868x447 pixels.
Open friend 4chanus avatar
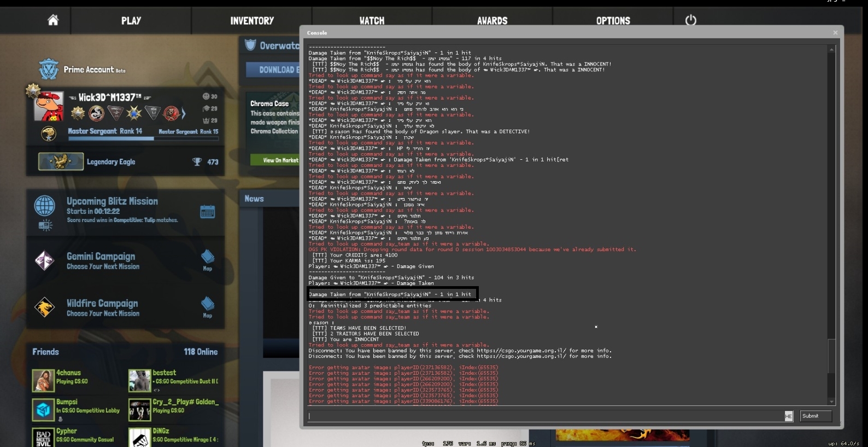tap(43, 381)
